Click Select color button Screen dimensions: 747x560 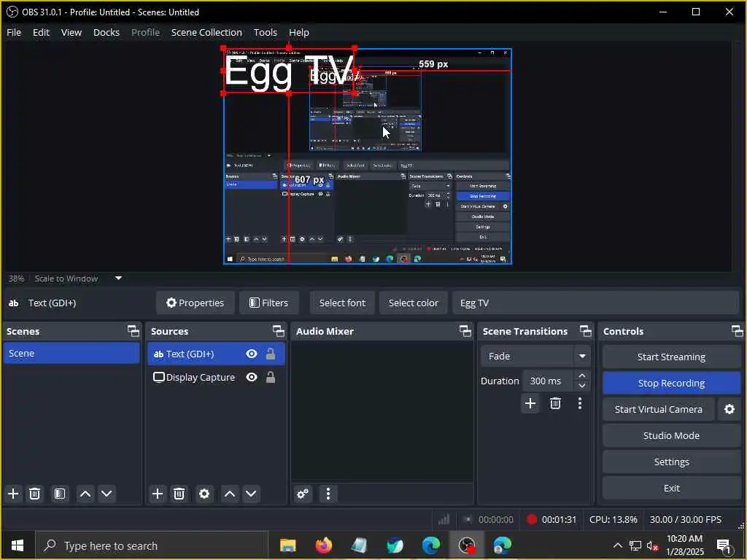tap(413, 303)
